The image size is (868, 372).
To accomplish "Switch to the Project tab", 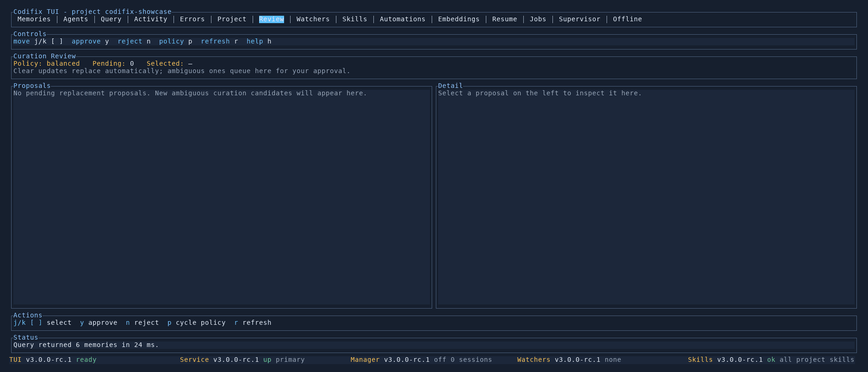I will (232, 19).
